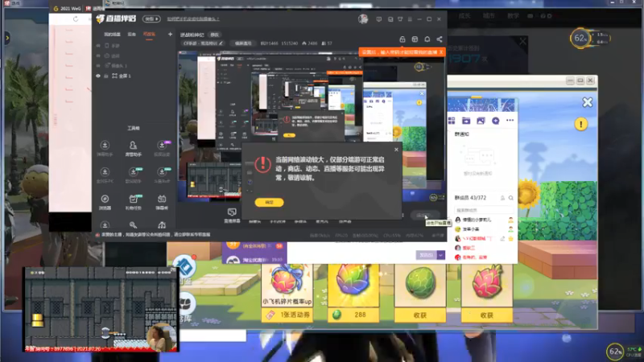Screen dimensions: 644x362
Task: Toggle the lock on 全屏 1 source
Action: pos(106,76)
